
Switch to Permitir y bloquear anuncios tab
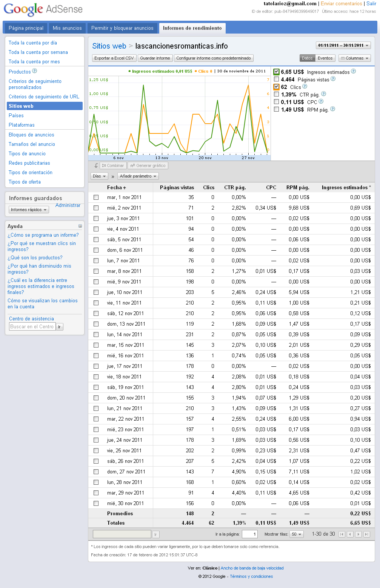pyautogui.click(x=122, y=28)
